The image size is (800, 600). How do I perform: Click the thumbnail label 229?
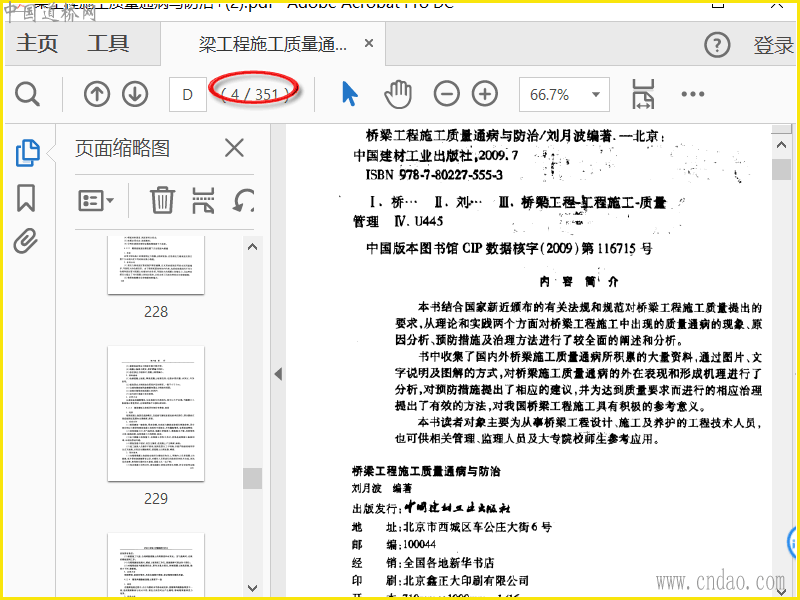coord(156,498)
